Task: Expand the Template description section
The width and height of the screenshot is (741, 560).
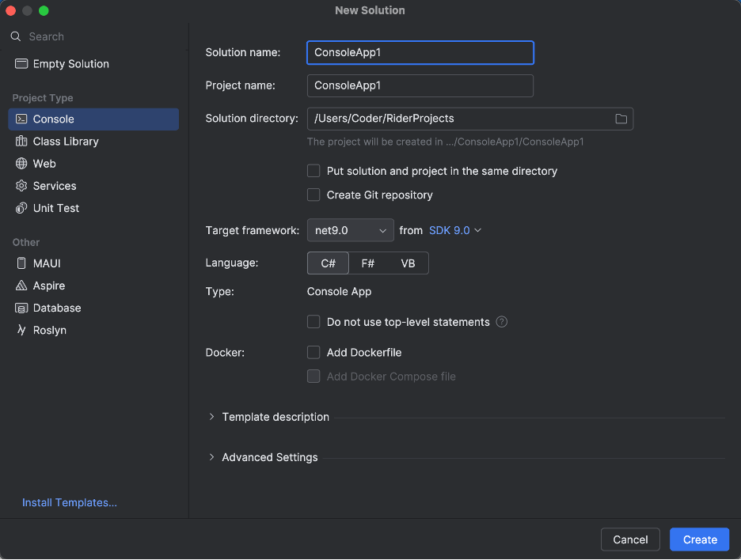Action: [x=211, y=417]
